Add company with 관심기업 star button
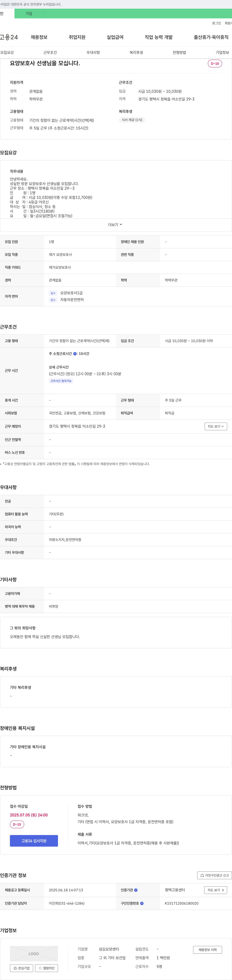232x980 pixels. tap(21, 968)
